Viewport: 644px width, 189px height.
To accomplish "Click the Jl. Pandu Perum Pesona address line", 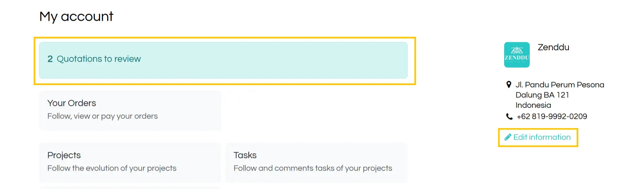I will (560, 85).
